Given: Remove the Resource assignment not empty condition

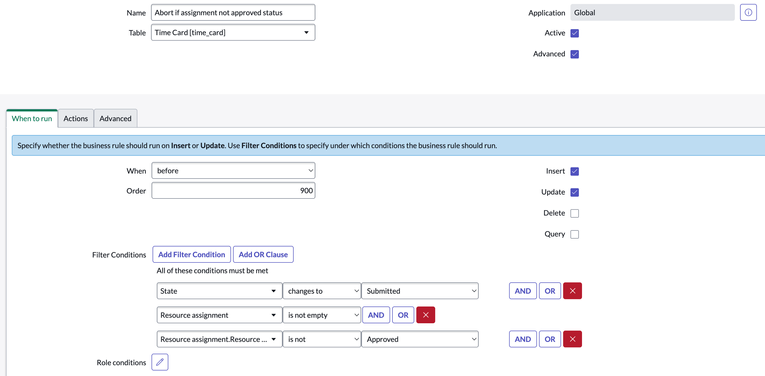Looking at the screenshot, I should pos(425,315).
